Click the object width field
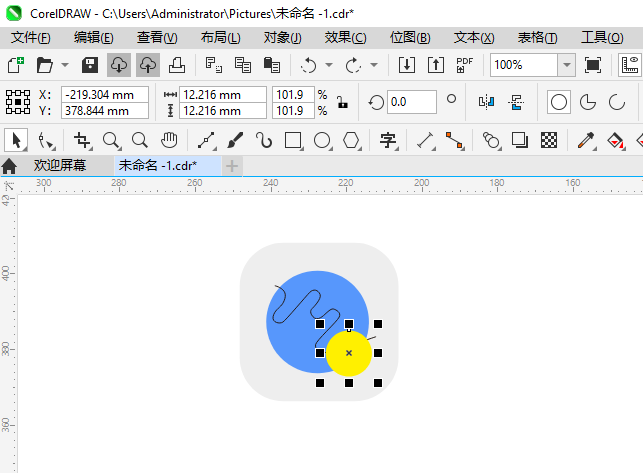This screenshot has width=643, height=473. click(x=223, y=95)
